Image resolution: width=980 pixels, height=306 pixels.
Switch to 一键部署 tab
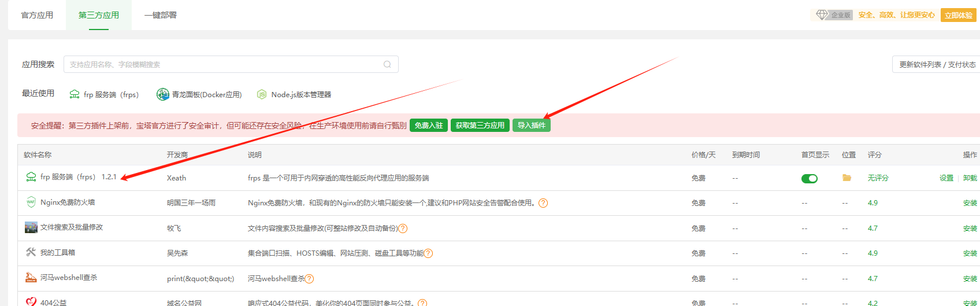[160, 15]
